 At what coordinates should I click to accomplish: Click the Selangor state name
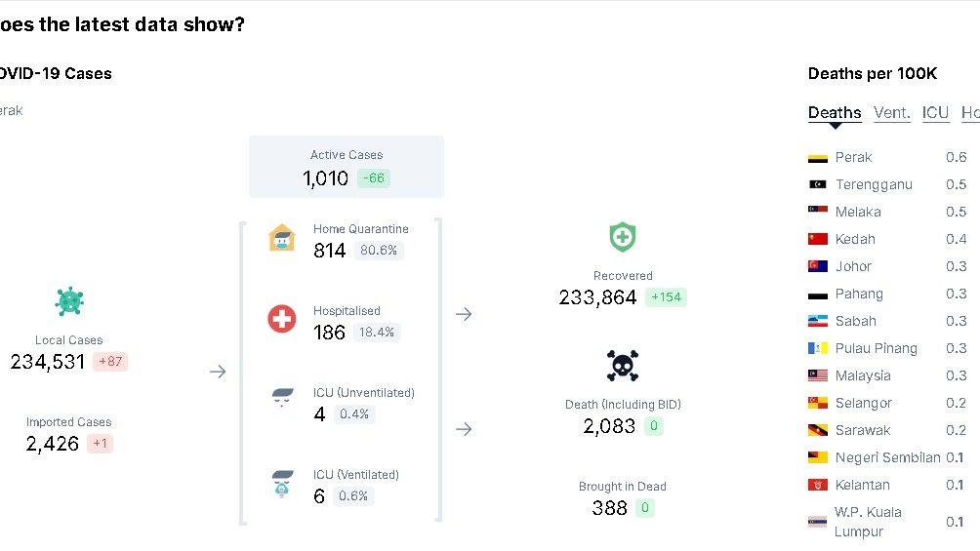(864, 403)
